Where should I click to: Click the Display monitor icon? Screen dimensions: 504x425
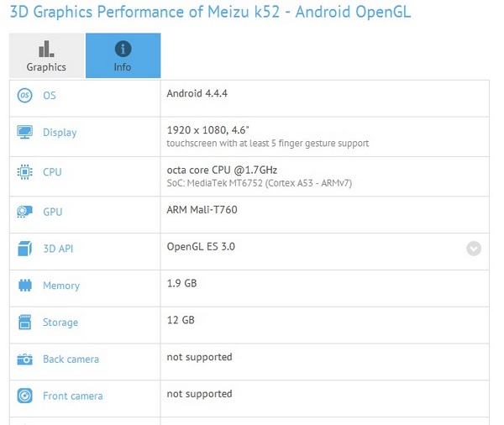[24, 133]
